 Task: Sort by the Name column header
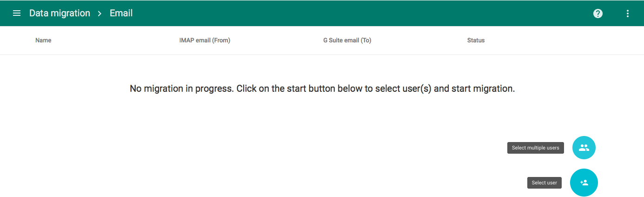click(x=43, y=41)
